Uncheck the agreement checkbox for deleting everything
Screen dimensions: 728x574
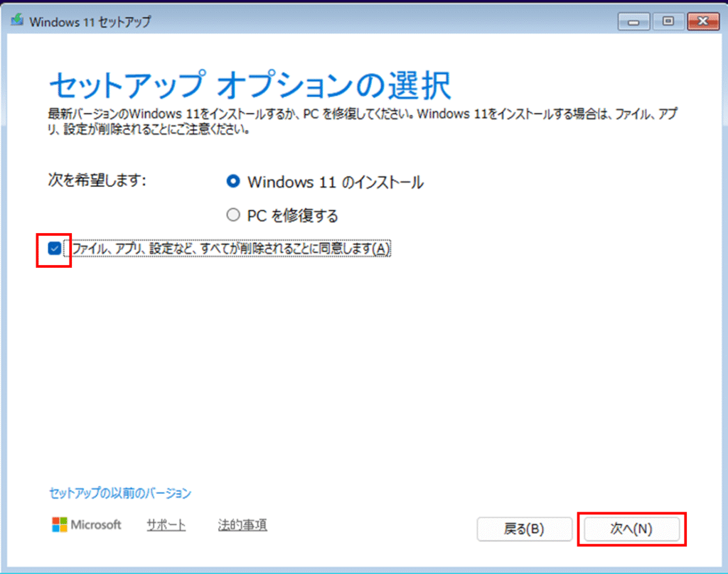click(54, 249)
